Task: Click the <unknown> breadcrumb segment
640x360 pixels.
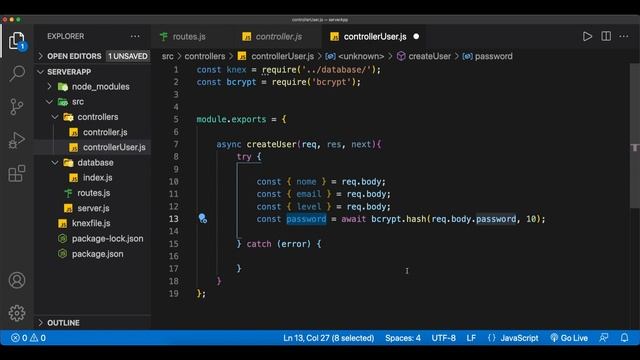Action: (x=355, y=56)
